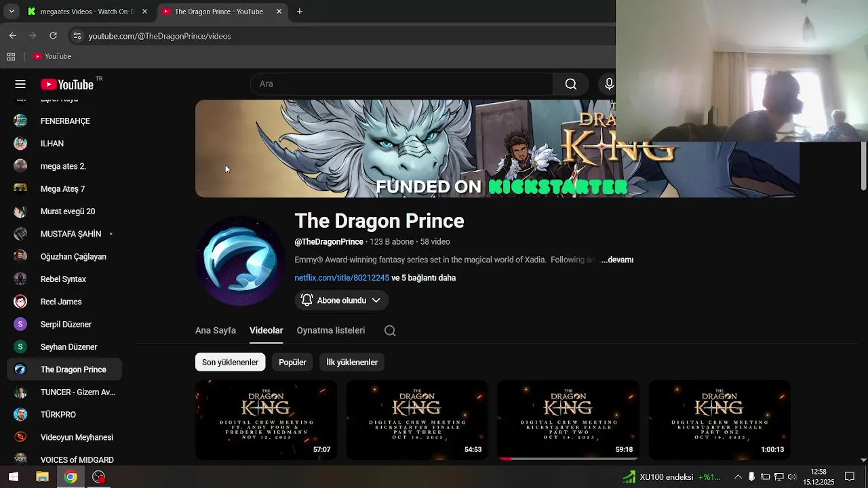Open YouTube bookmark in bookmarks bar

pyautogui.click(x=52, y=56)
